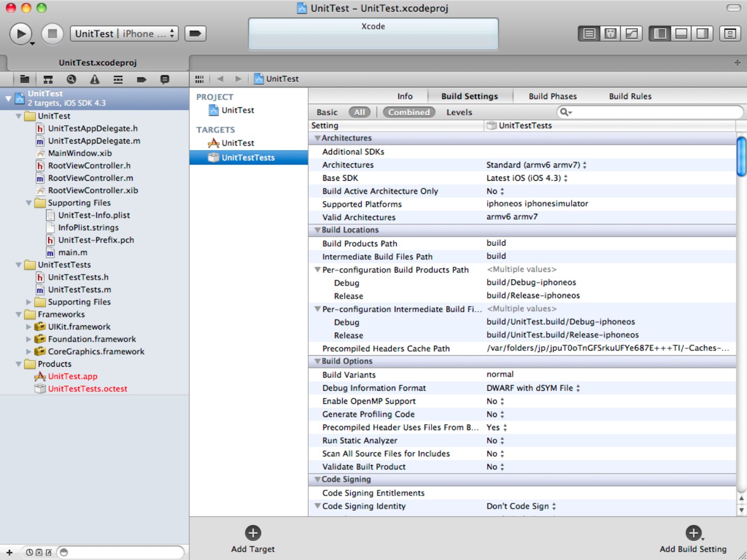Show the Breakpoint navigator
This screenshot has width=747, height=560.
142,79
